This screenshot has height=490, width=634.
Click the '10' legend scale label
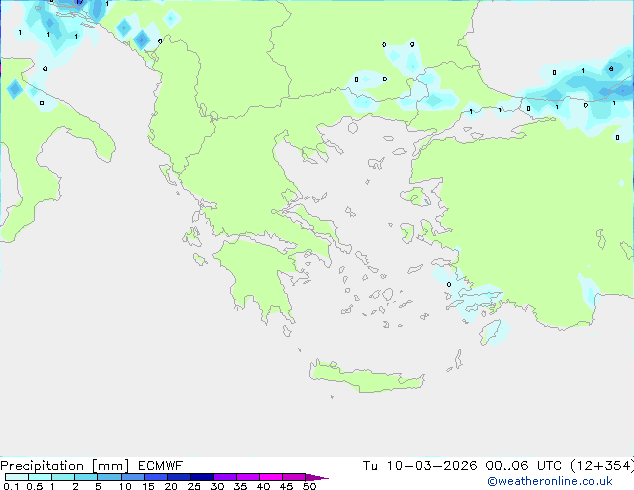pyautogui.click(x=125, y=486)
